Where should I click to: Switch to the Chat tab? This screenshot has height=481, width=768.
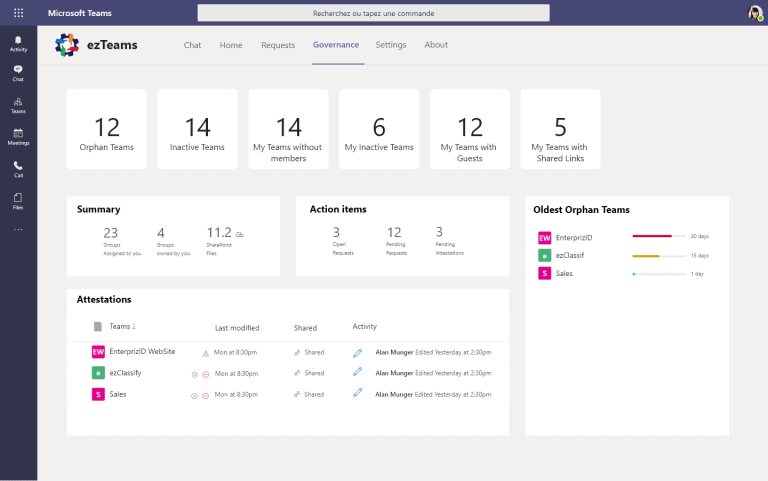tap(192, 45)
